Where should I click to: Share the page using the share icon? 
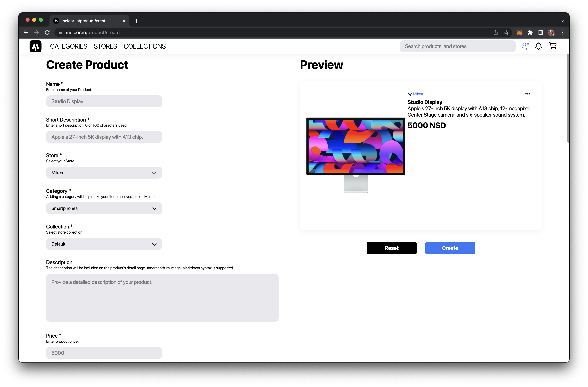click(x=496, y=32)
